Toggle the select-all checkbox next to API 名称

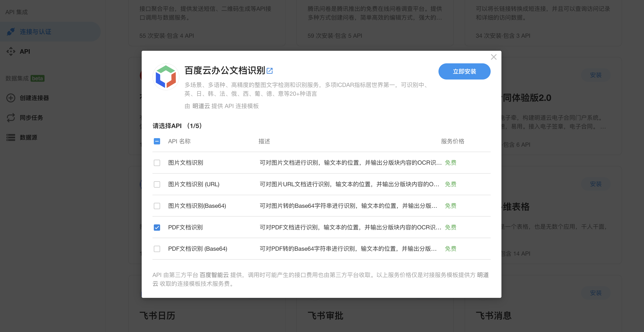tap(157, 141)
